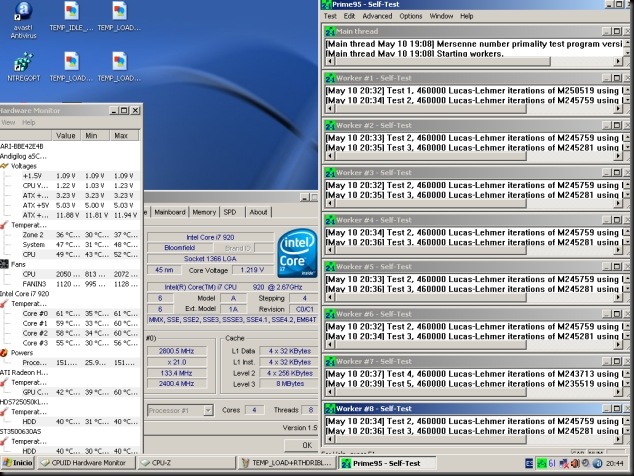
Task: Click the Worker #4 window icon
Action: [x=330, y=220]
